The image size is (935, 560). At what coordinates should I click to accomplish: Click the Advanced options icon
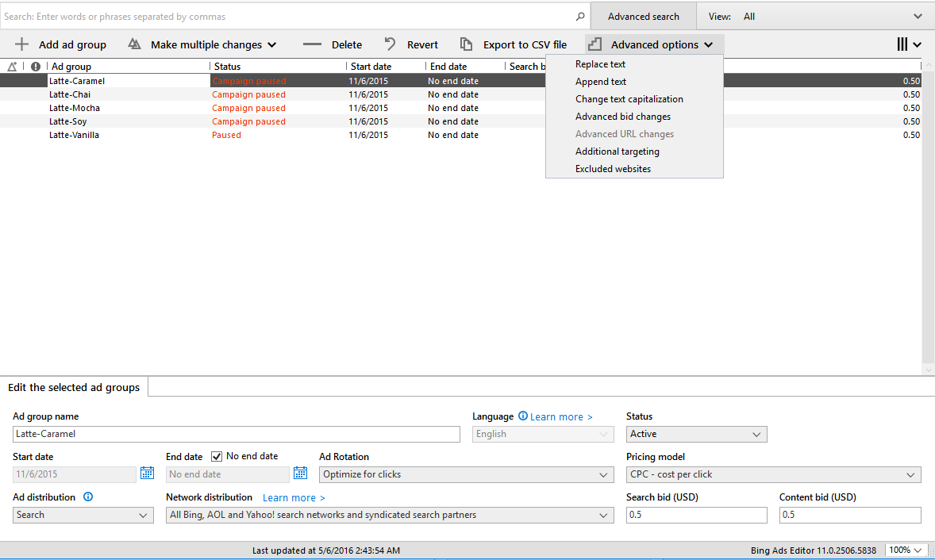pyautogui.click(x=594, y=44)
